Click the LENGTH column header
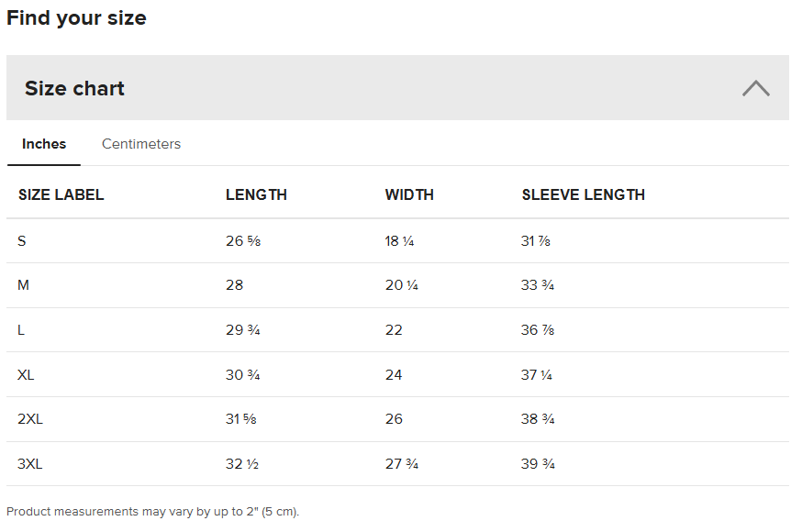Viewport: 802px width, 532px height. click(x=256, y=194)
